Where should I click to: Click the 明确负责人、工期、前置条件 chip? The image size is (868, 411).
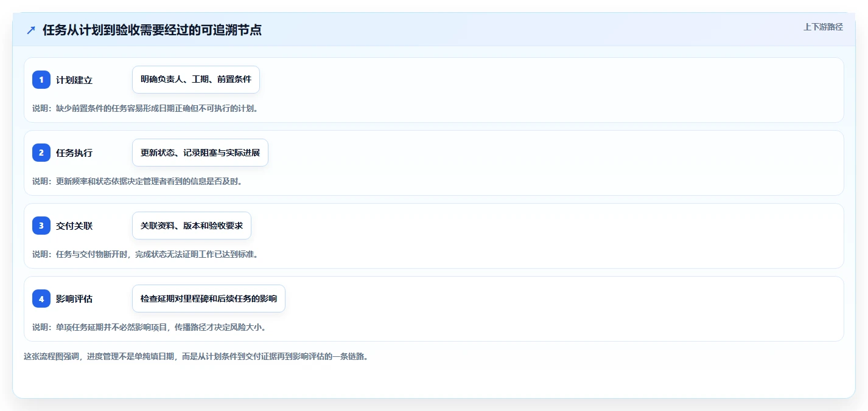coord(196,80)
